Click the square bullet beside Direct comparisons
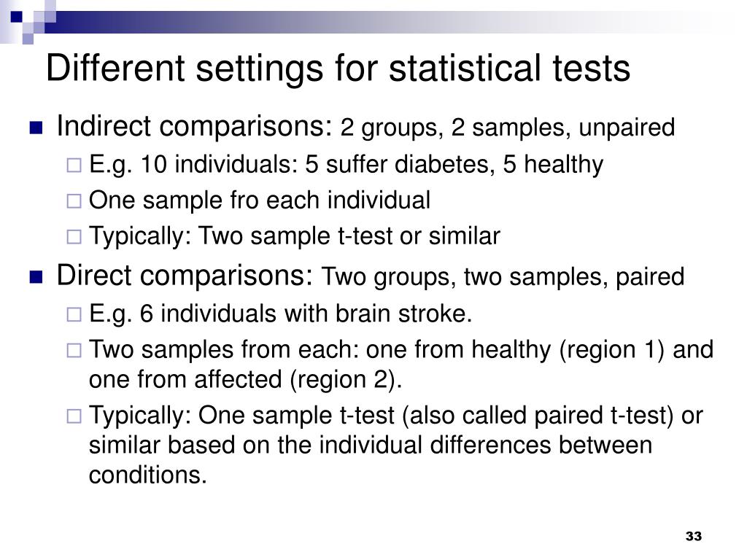 click(36, 276)
